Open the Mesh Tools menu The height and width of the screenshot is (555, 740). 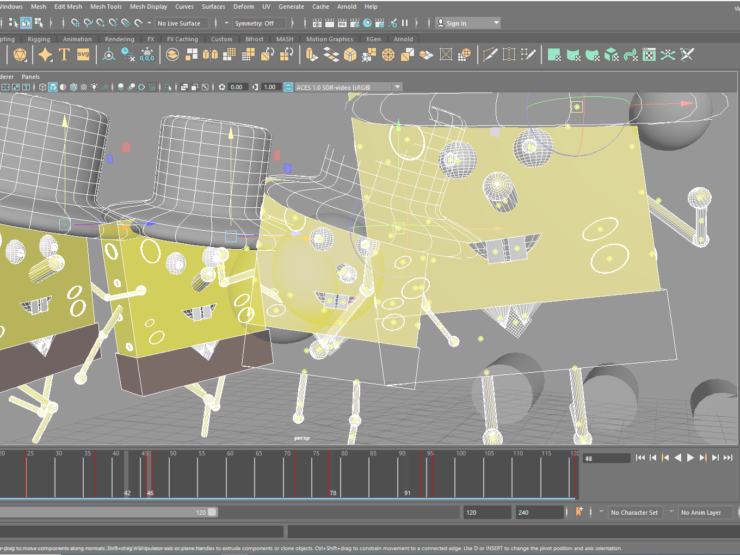(x=106, y=7)
